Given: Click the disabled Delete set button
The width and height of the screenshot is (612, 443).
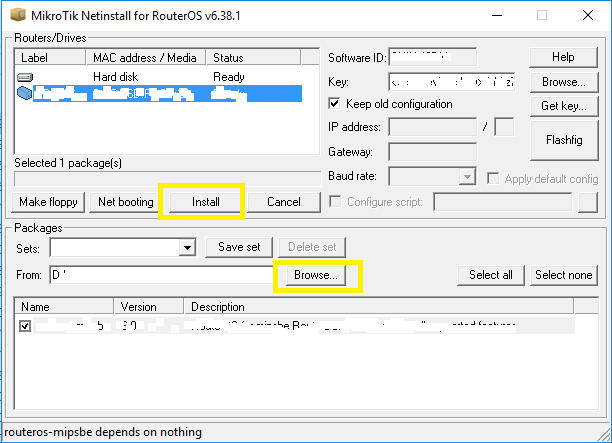Looking at the screenshot, I should (312, 247).
